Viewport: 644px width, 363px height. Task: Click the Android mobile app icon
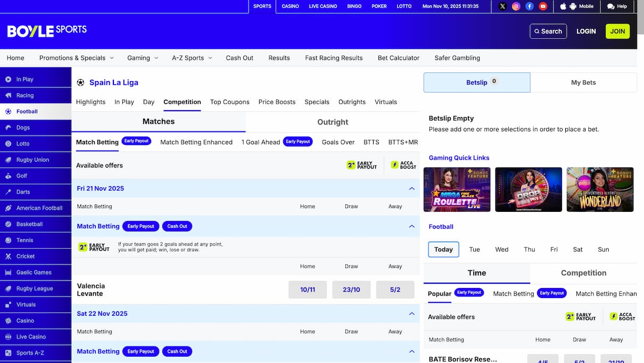click(573, 6)
